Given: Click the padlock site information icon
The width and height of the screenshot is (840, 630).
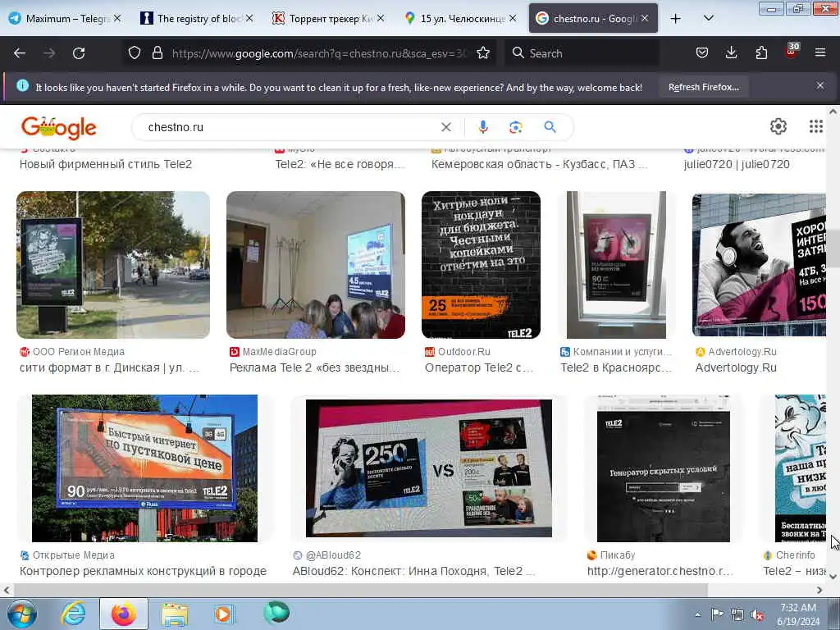Looking at the screenshot, I should pyautogui.click(x=157, y=52).
